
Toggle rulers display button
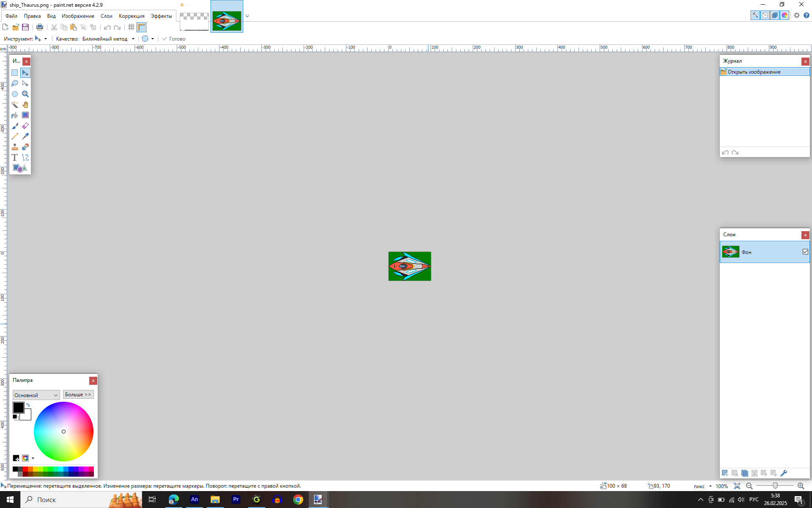click(x=141, y=27)
